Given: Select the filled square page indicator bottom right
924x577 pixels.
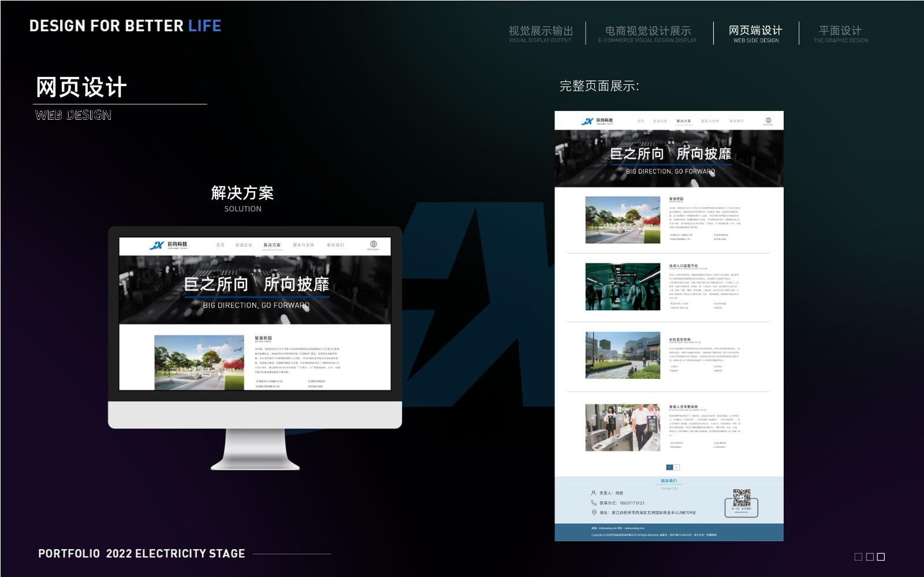Looking at the screenshot, I should (881, 557).
